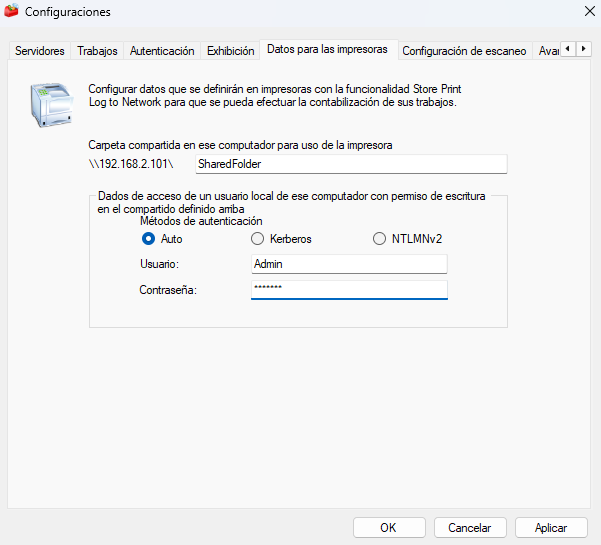Open the Exhibición tab
The width and height of the screenshot is (601, 545).
point(230,51)
